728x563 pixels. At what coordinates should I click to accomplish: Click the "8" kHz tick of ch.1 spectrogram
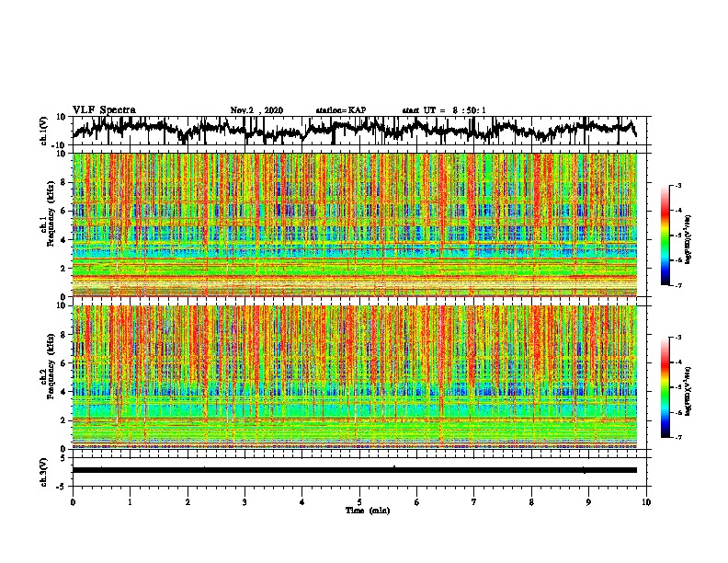(63, 182)
